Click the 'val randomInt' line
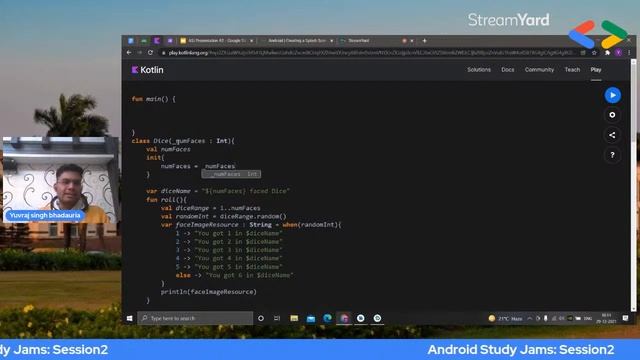Screen dimensions: 640x360 (223, 216)
